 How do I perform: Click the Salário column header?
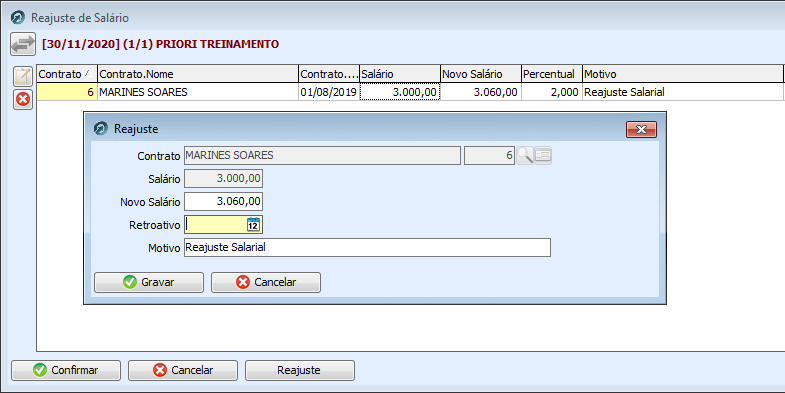pos(400,74)
